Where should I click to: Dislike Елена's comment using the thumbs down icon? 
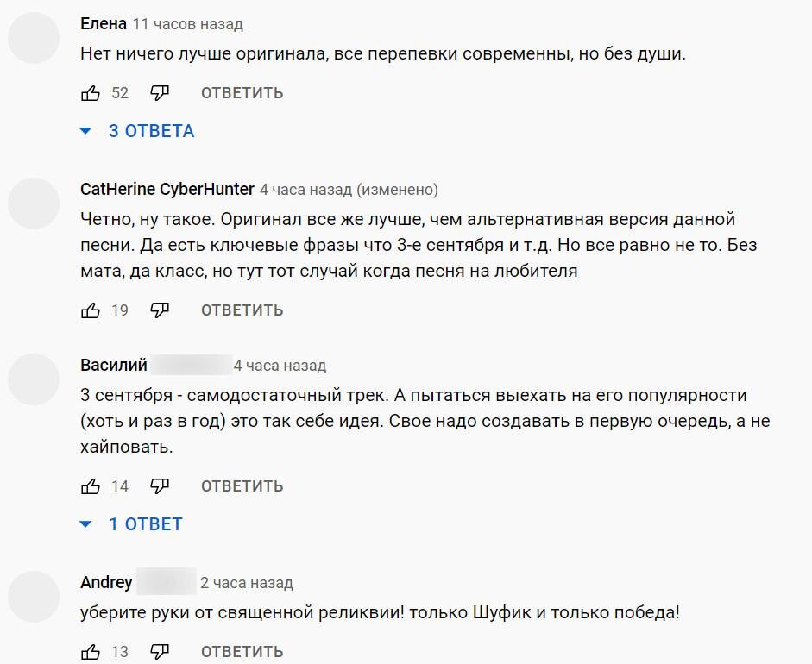(x=160, y=92)
